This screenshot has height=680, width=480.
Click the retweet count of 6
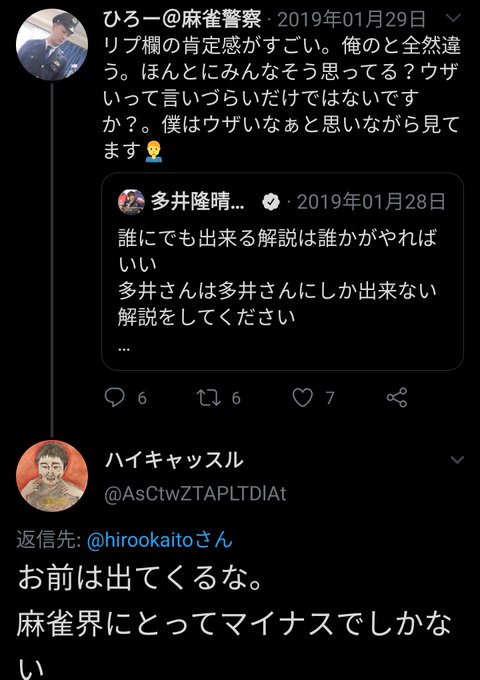[236, 398]
